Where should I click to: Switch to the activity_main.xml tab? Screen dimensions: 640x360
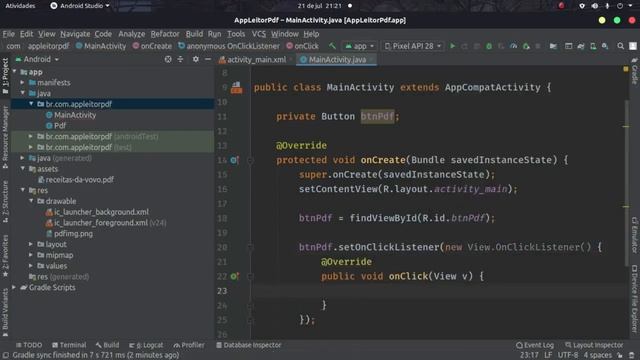pos(256,60)
